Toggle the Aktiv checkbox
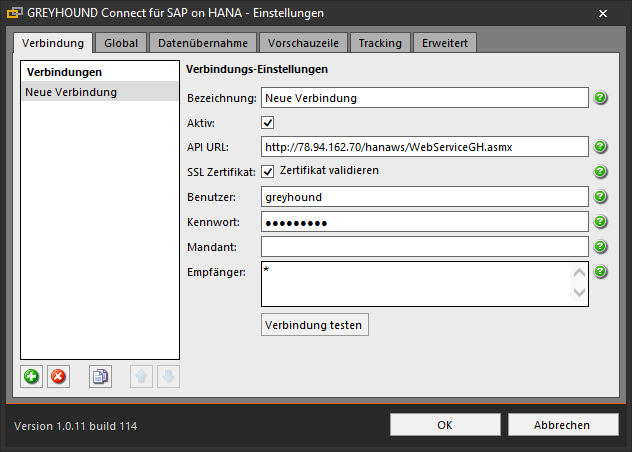 pos(268,123)
